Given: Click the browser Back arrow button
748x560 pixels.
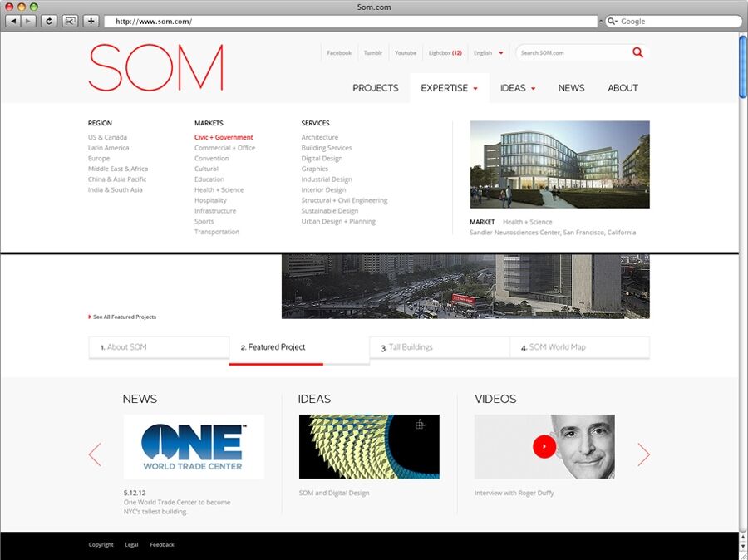Looking at the screenshot, I should click(13, 21).
